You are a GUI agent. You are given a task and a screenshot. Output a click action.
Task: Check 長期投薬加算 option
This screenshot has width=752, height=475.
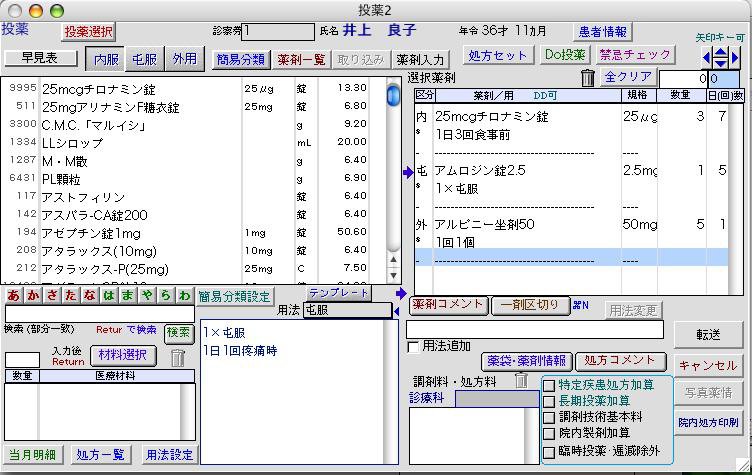549,401
